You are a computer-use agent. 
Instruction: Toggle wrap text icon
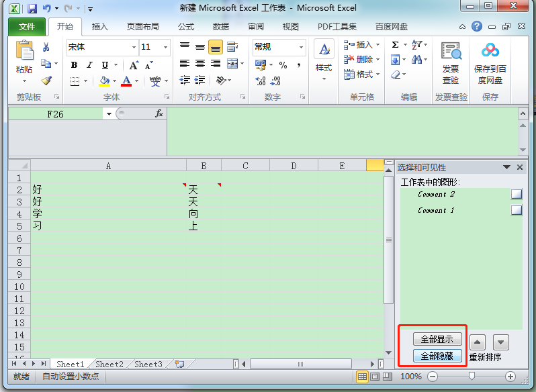click(232, 47)
